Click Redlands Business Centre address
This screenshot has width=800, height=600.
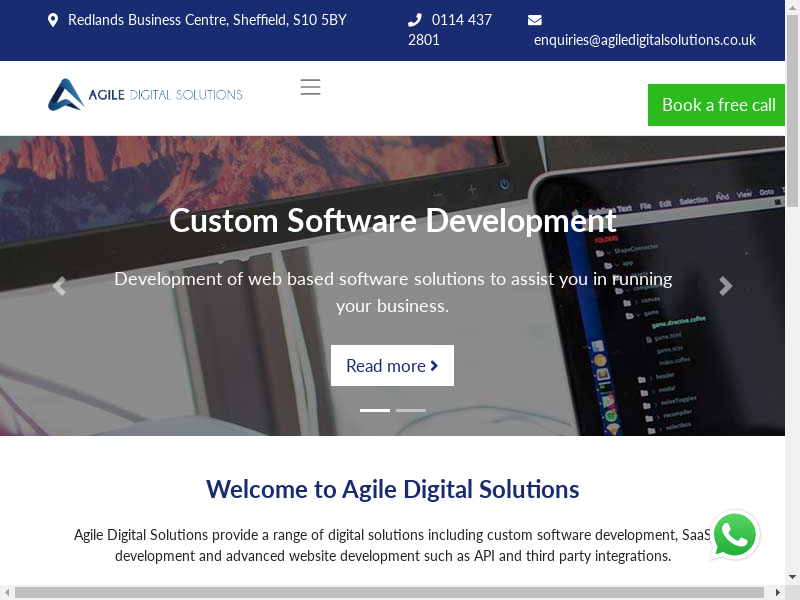(x=207, y=20)
